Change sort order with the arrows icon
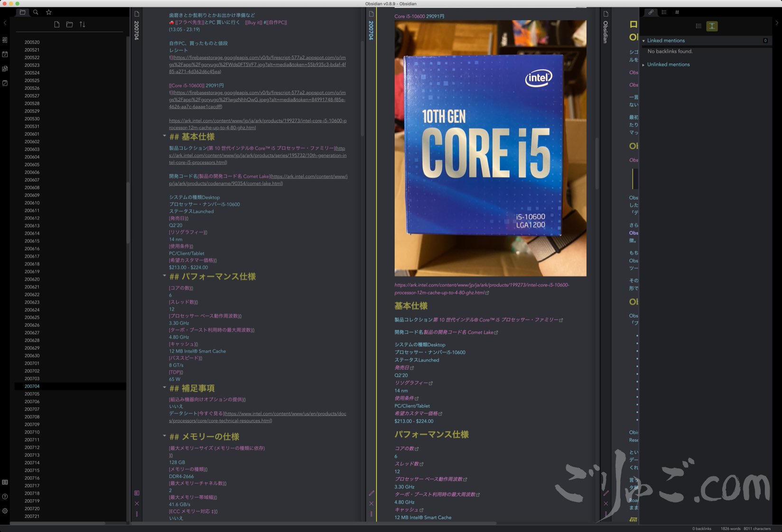Image resolution: width=782 pixels, height=532 pixels. [83, 24]
